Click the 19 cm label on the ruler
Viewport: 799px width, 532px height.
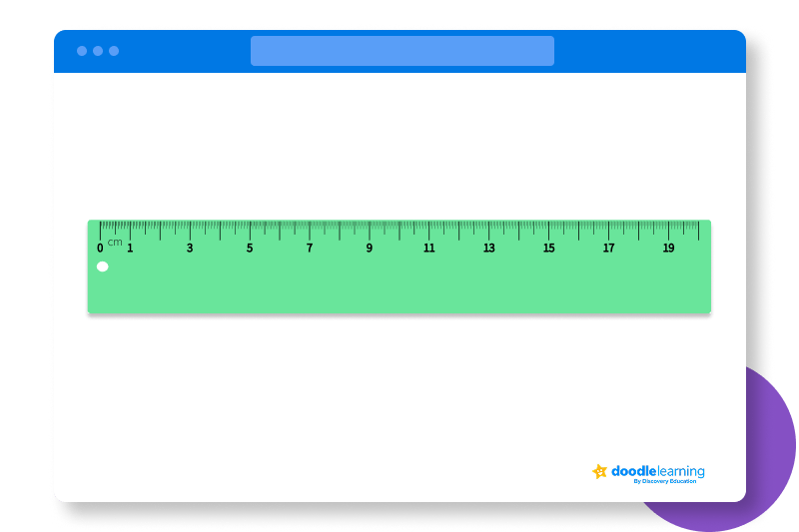tap(669, 248)
